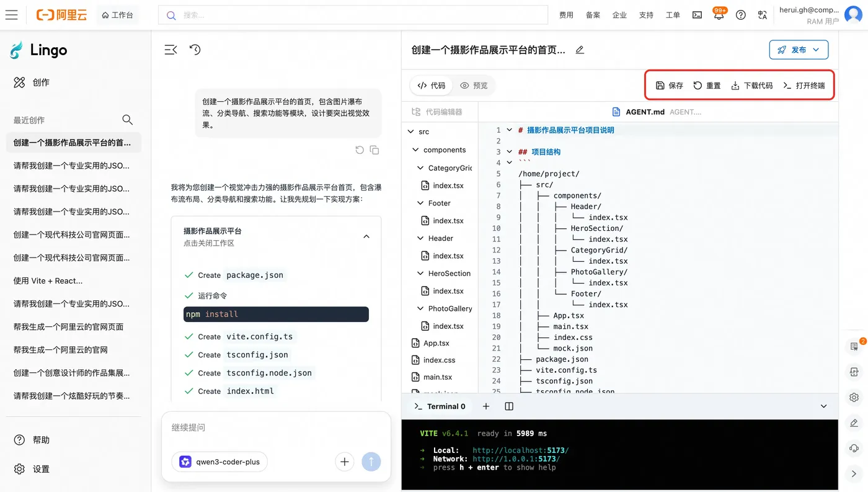The width and height of the screenshot is (868, 492).
Task: Open the chat history clock icon
Action: (x=195, y=50)
